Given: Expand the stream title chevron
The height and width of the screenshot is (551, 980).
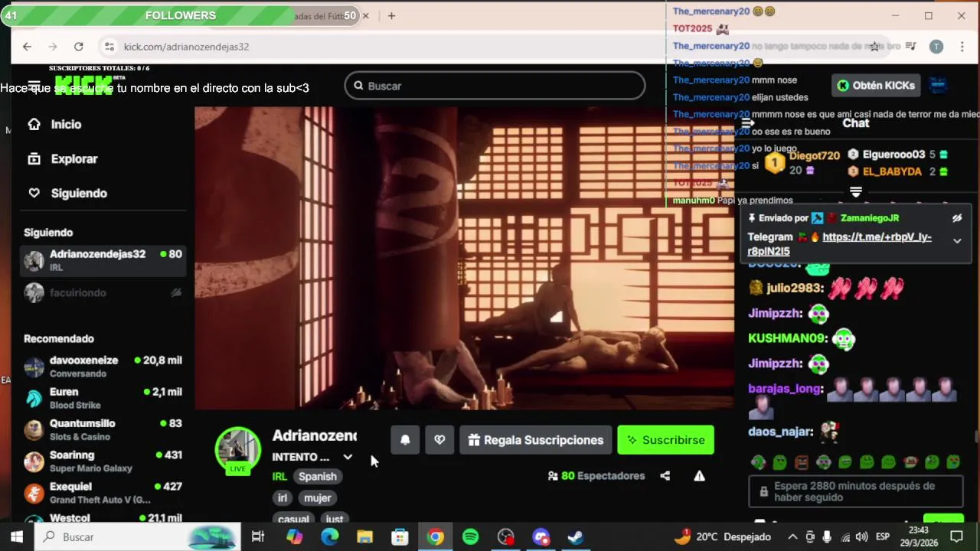Looking at the screenshot, I should 348,457.
